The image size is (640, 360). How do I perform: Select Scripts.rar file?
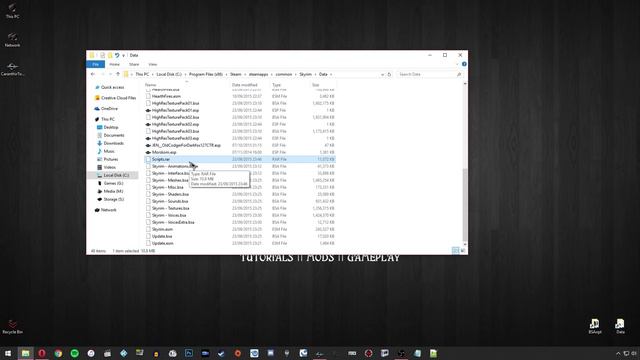240,159
